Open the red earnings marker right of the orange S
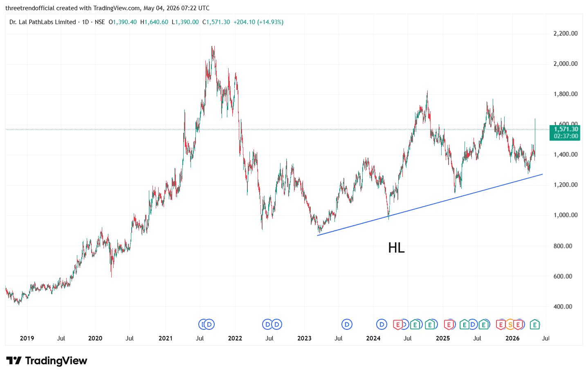The height and width of the screenshot is (376, 588). click(518, 325)
